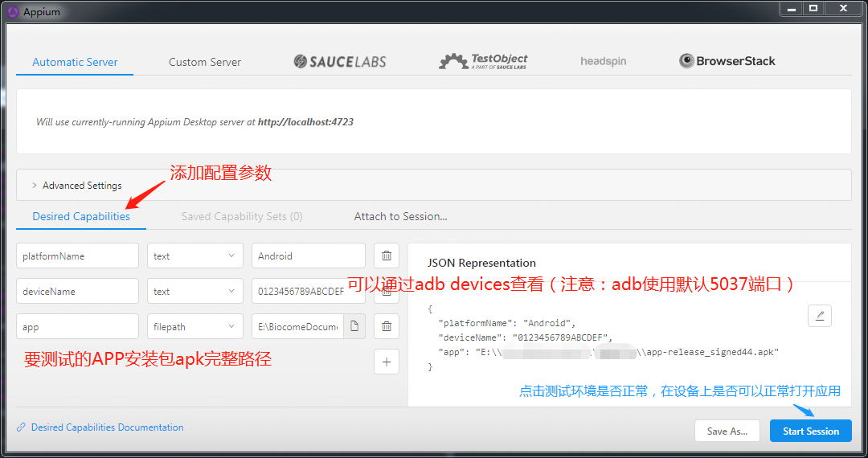Switch to the Custom Server tab
Image resolution: width=868 pixels, height=458 pixels.
click(205, 62)
